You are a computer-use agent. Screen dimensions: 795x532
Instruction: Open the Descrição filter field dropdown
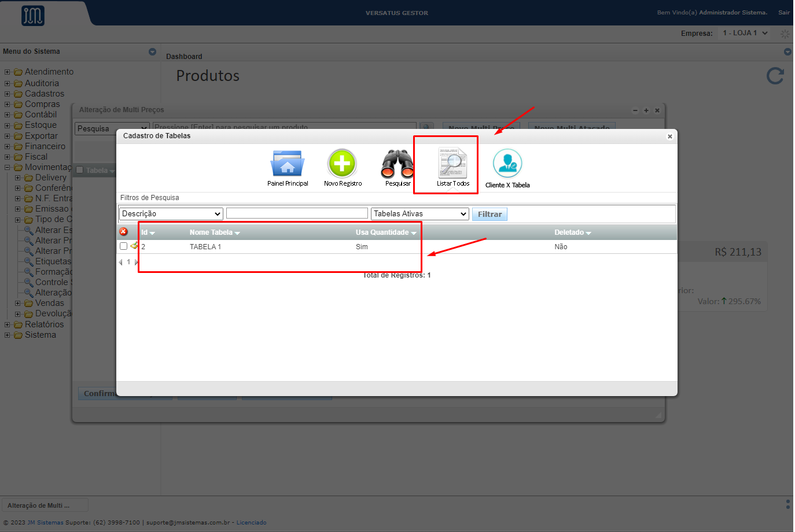pyautogui.click(x=171, y=214)
